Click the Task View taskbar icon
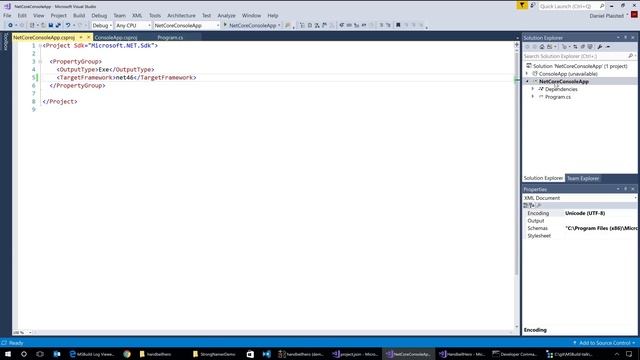 tap(40, 354)
